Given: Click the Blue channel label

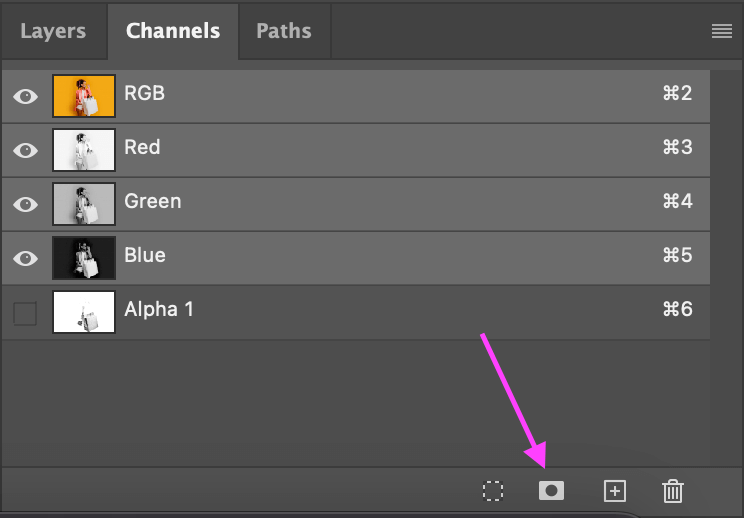Looking at the screenshot, I should click(145, 256).
